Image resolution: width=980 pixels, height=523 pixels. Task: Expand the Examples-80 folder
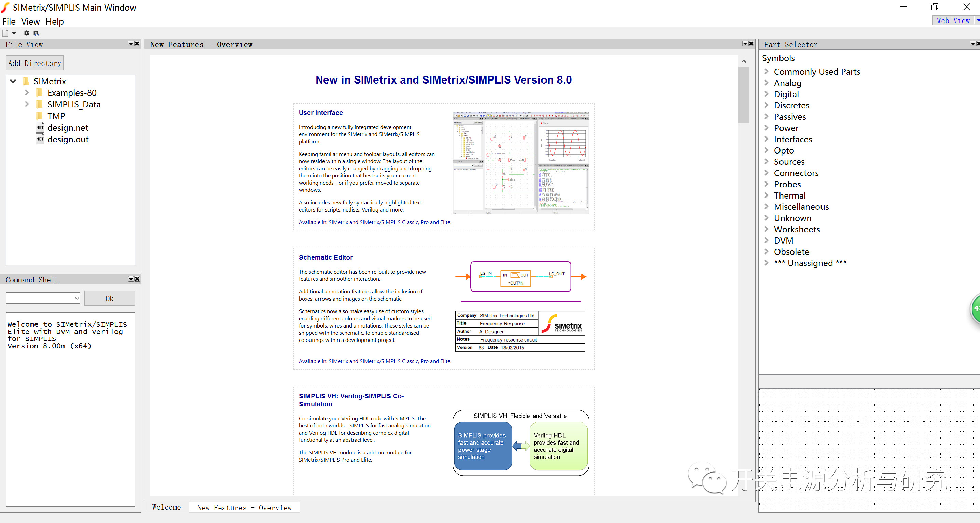click(27, 93)
